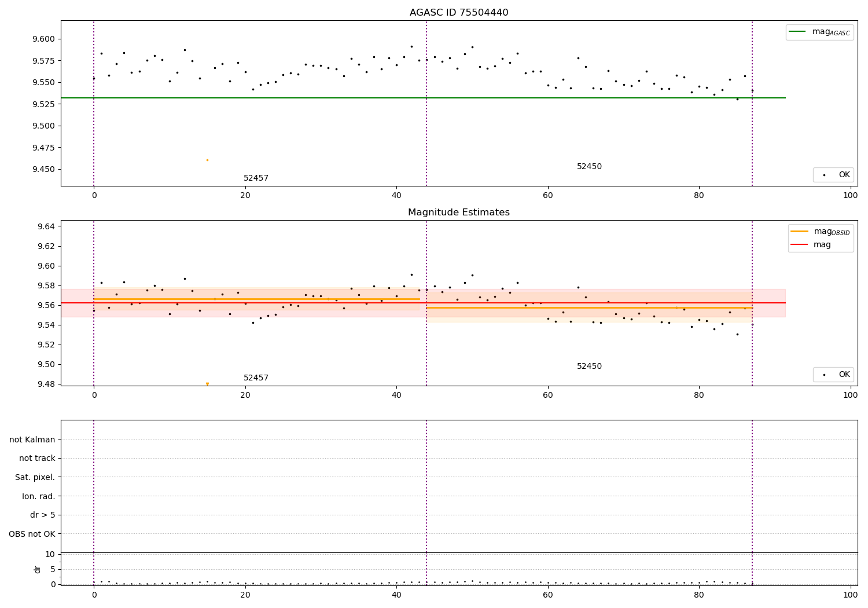Click the 10 tick on the dr axis

click(50, 554)
